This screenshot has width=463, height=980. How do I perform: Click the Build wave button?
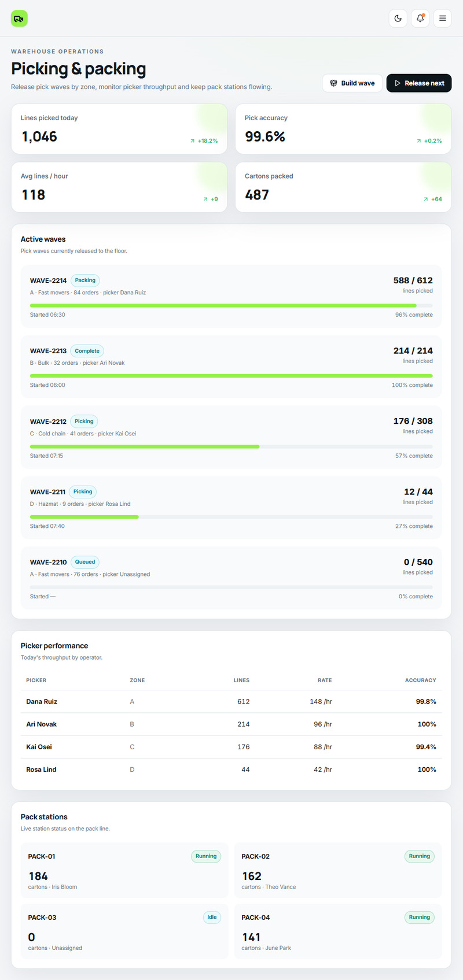(352, 83)
